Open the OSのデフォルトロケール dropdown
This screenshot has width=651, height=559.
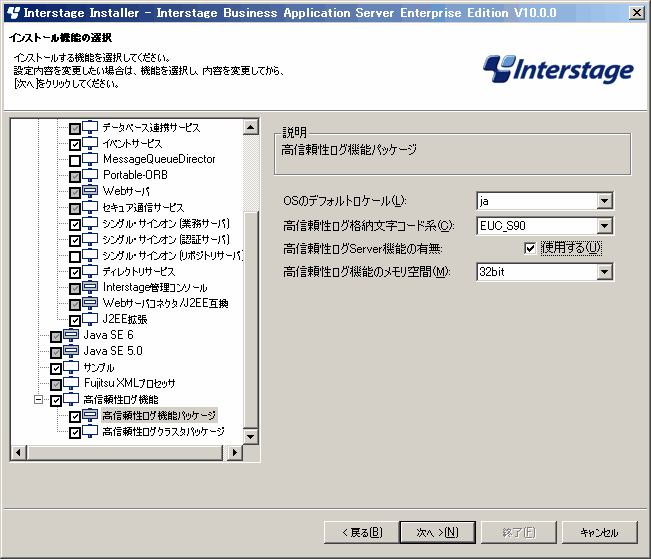tap(604, 201)
